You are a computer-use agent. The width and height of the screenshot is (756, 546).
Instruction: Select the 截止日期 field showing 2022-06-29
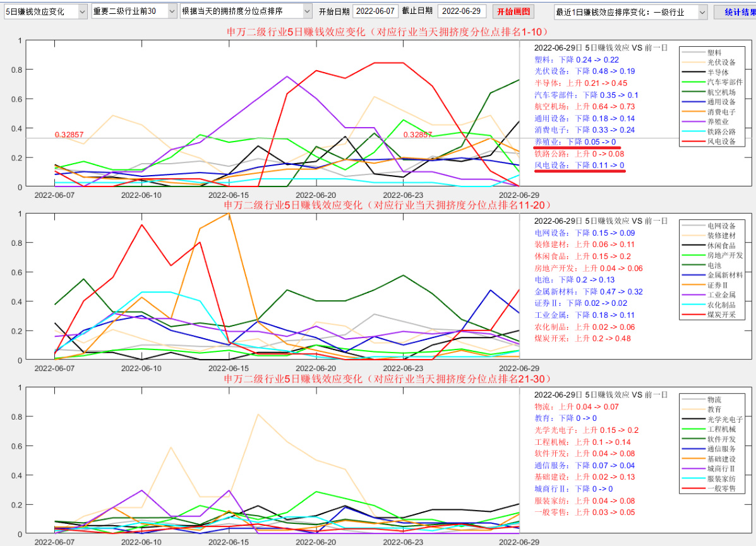462,11
